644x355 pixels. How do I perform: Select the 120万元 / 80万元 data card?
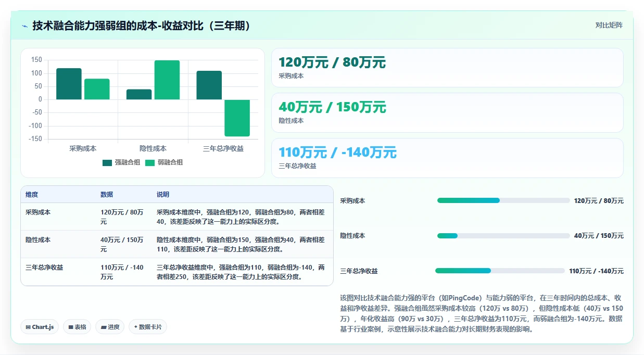(447, 68)
